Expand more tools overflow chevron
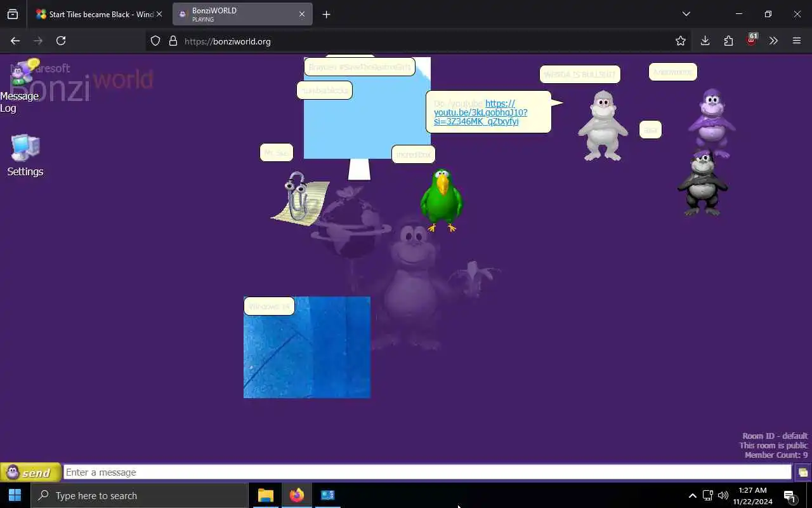Image resolution: width=812 pixels, height=508 pixels. (773, 41)
